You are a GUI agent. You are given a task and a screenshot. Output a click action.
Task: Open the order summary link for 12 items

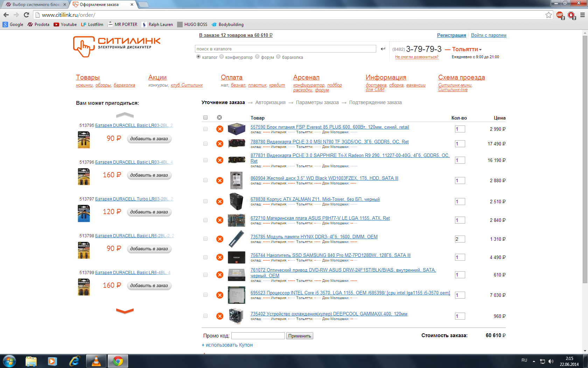point(236,35)
